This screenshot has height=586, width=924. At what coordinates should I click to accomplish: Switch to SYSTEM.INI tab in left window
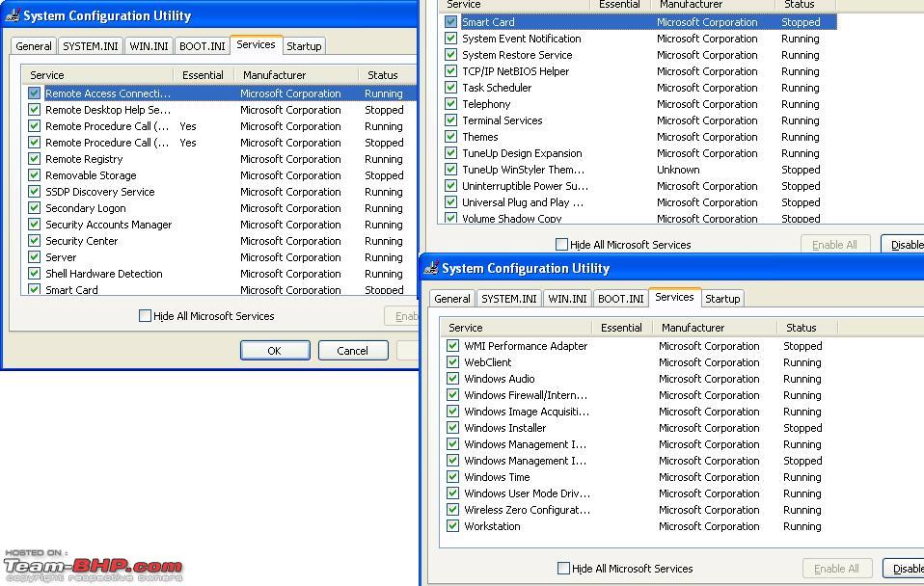[90, 46]
